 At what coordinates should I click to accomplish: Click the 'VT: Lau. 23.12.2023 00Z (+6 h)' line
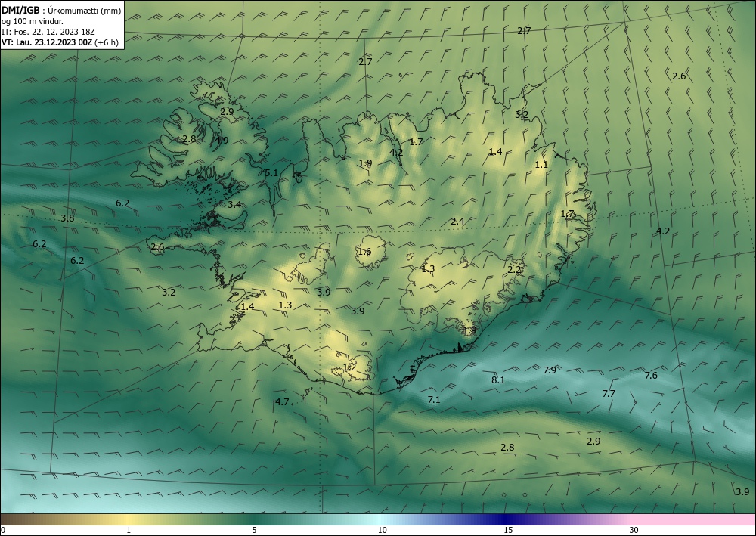point(60,42)
